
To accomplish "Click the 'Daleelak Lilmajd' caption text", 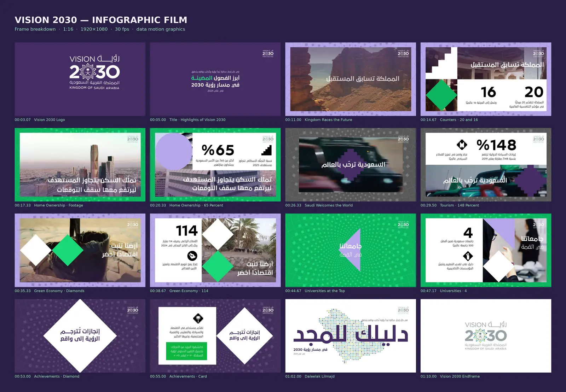I will coord(319,376).
